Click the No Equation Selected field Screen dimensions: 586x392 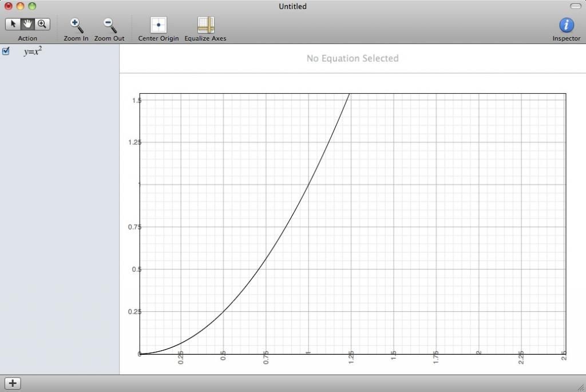(x=352, y=58)
